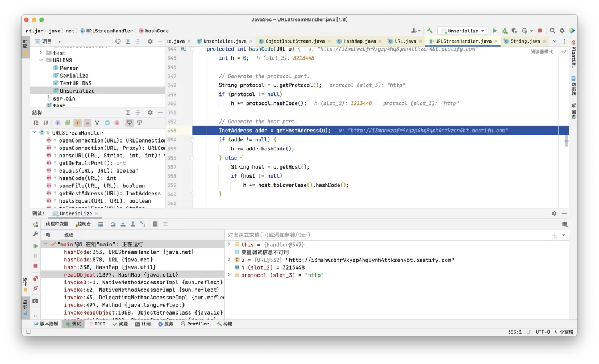Click the expression evaluation input field

point(386,235)
